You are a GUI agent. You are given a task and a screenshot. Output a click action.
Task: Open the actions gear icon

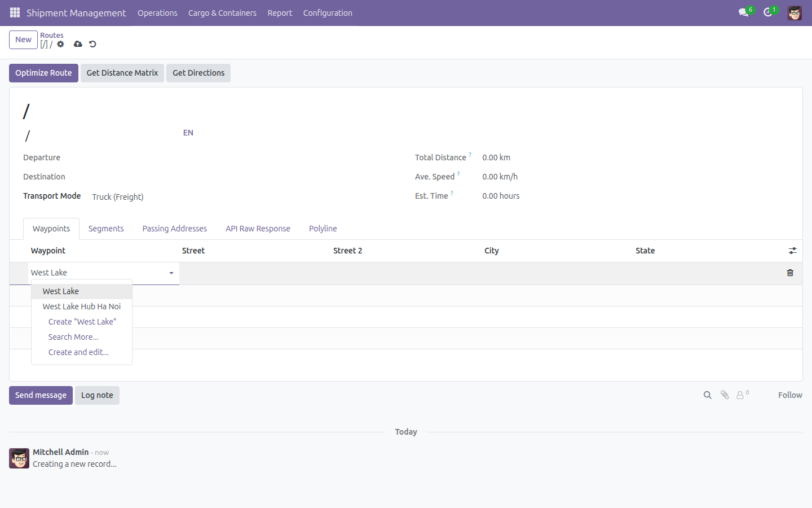click(x=61, y=44)
